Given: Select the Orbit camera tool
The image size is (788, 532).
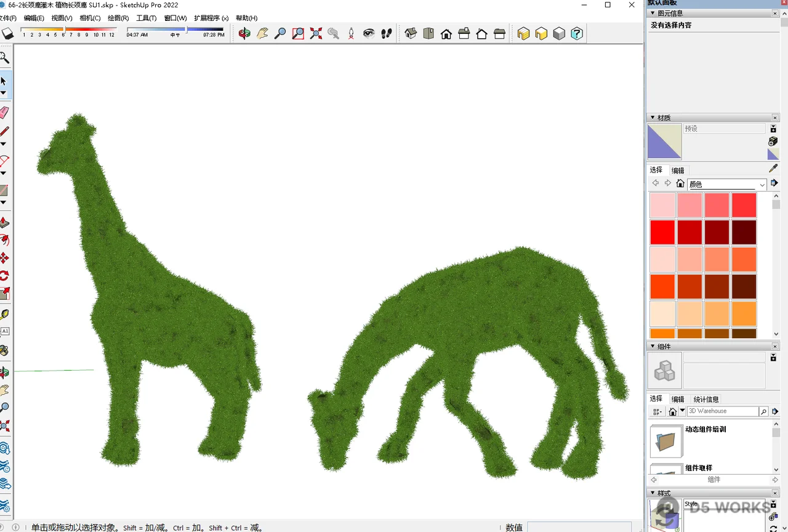Looking at the screenshot, I should click(244, 33).
